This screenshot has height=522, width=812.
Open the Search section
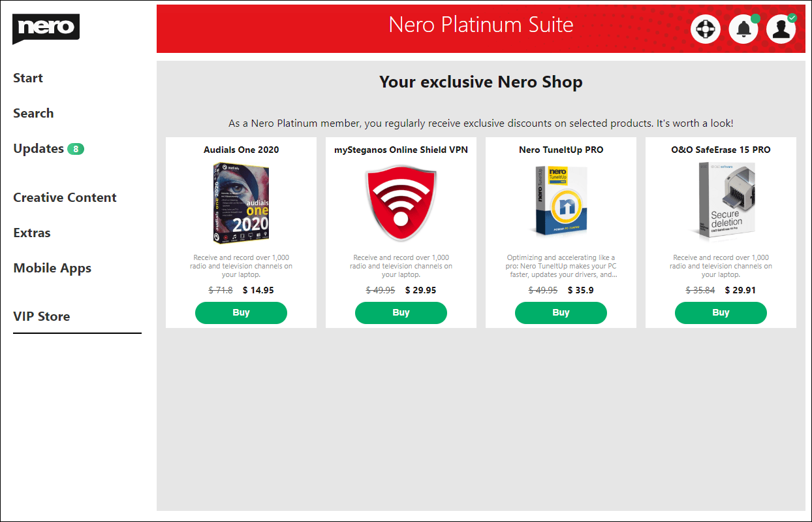pos(33,114)
